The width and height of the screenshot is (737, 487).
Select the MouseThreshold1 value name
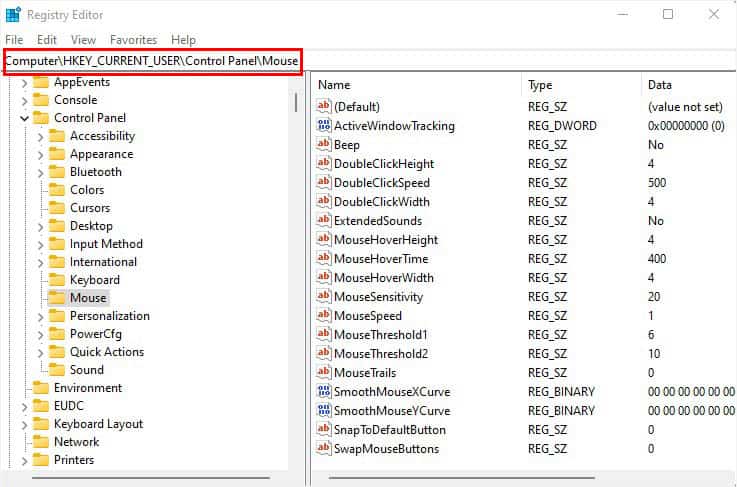point(381,335)
